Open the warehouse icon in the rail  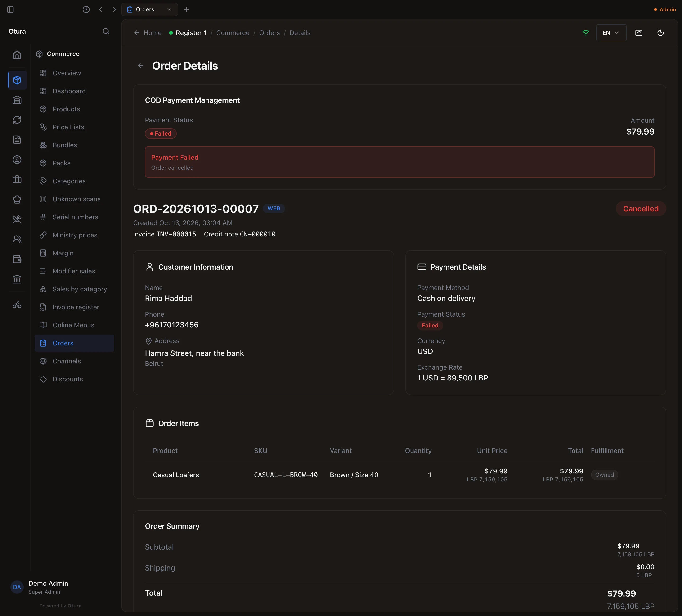point(17,100)
